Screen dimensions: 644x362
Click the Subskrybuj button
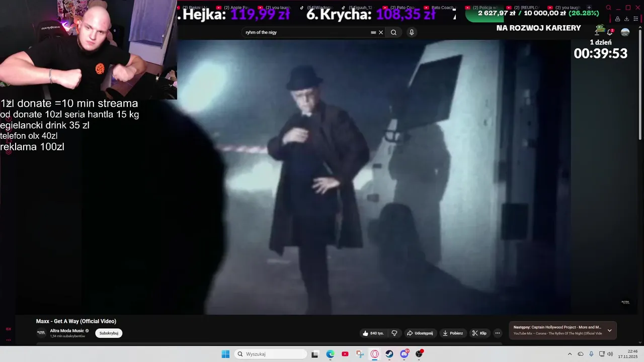[109, 333]
